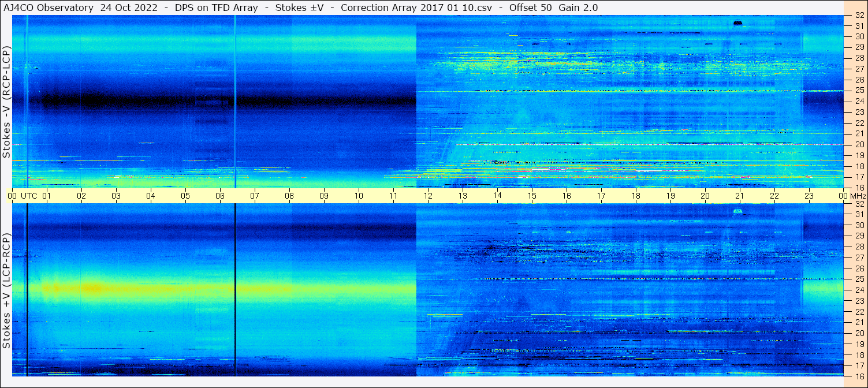
Task: Select the 20 hour tick label
Action: (705, 196)
